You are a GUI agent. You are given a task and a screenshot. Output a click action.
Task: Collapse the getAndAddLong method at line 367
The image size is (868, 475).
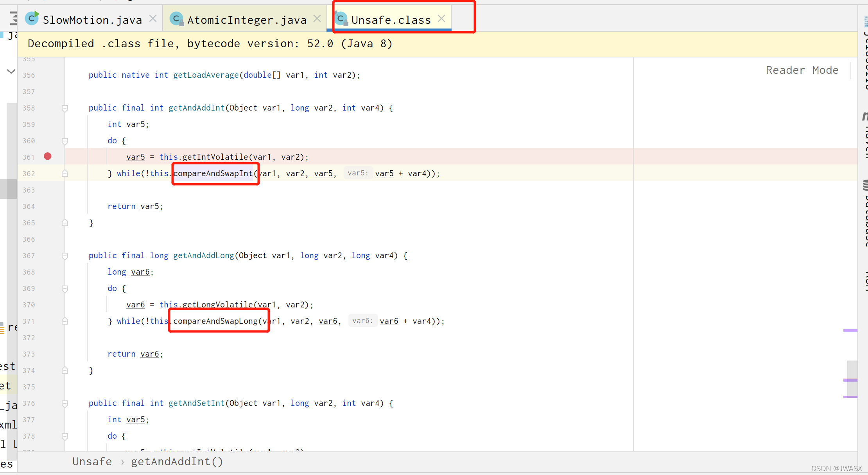[65, 256]
